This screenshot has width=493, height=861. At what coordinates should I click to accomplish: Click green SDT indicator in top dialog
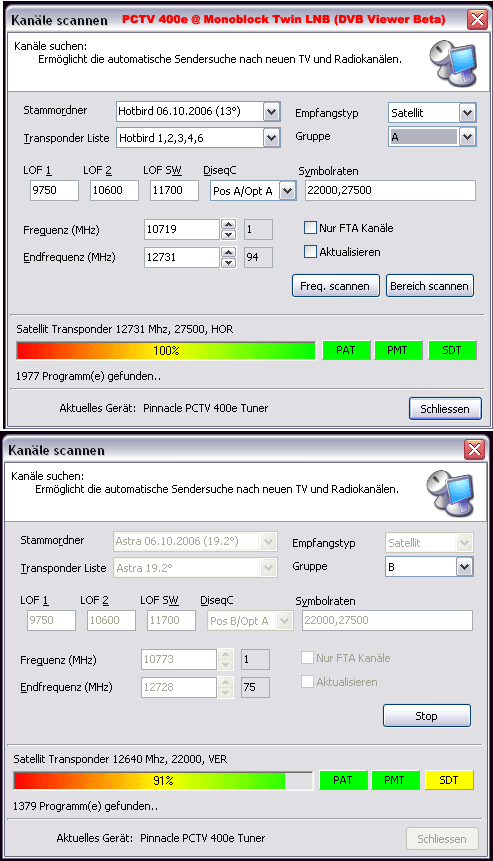(x=452, y=350)
